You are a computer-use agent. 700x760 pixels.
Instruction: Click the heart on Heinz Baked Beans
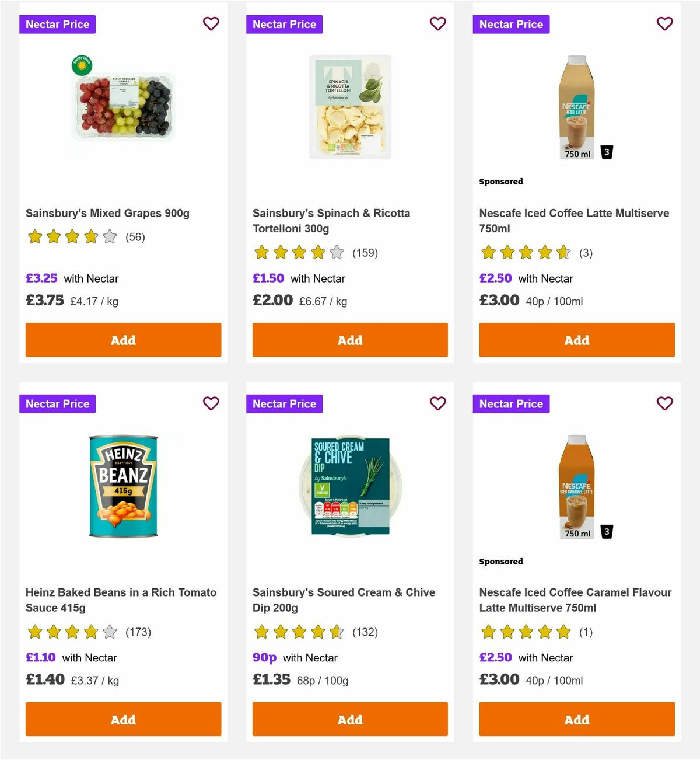pyautogui.click(x=211, y=403)
